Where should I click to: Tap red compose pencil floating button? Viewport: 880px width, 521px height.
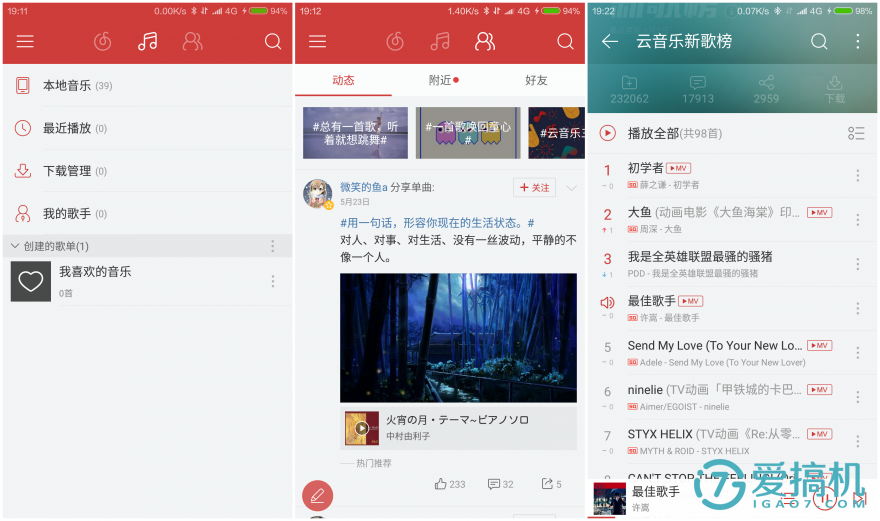pos(318,496)
